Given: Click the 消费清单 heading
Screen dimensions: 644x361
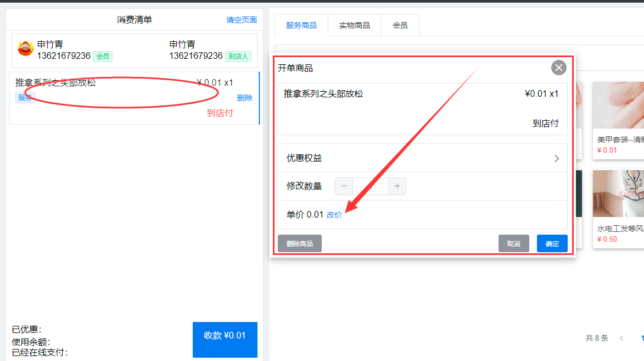Looking at the screenshot, I should [x=135, y=20].
